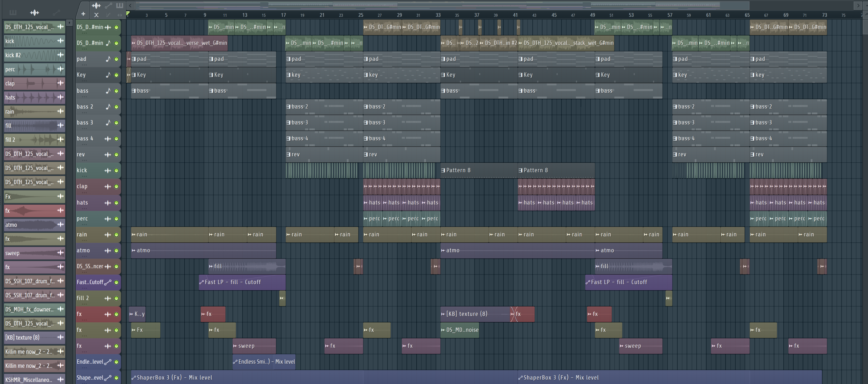Open clip menu of stack_wet_G#min vocal clip
Image resolution: width=868 pixels, height=384 pixels.
pos(521,43)
